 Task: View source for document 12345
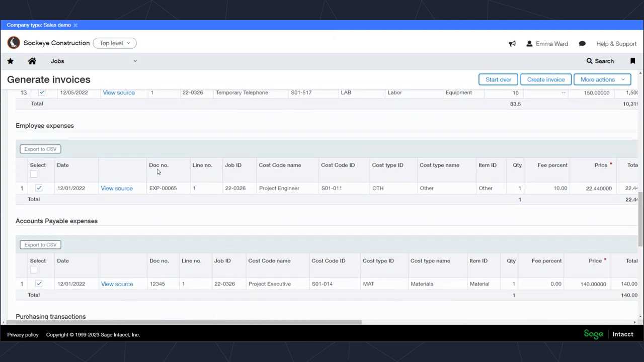coord(117,284)
